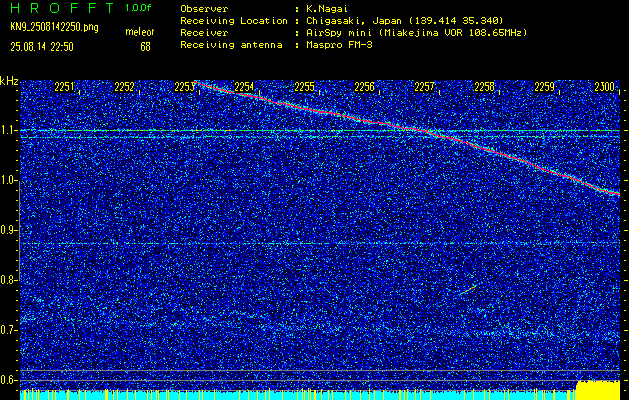Click time marker 2257
This screenshot has width=629, height=400.
pyautogui.click(x=424, y=87)
